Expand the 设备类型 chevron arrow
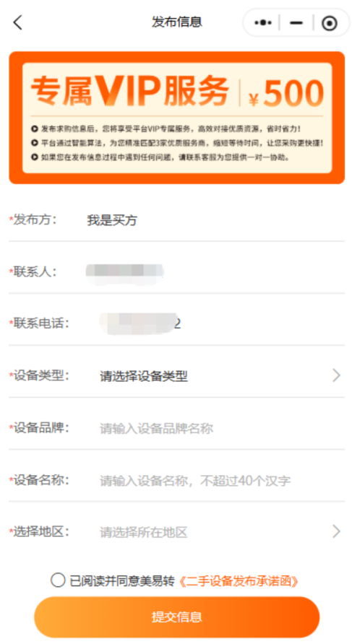The image size is (352, 644). tap(336, 375)
